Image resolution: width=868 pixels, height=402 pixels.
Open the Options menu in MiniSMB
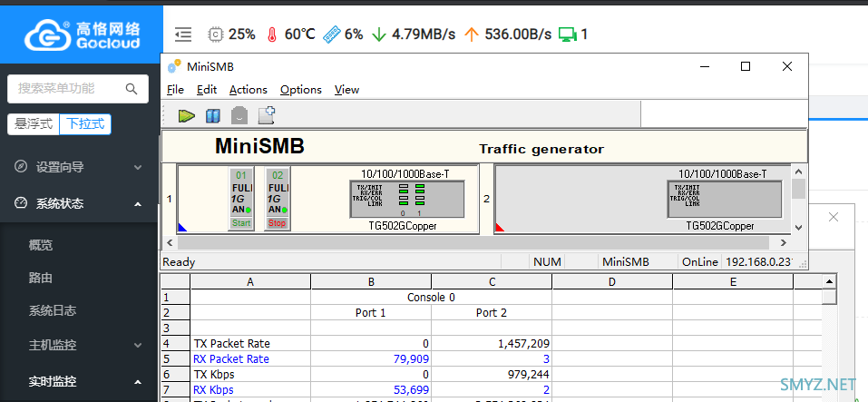(300, 90)
